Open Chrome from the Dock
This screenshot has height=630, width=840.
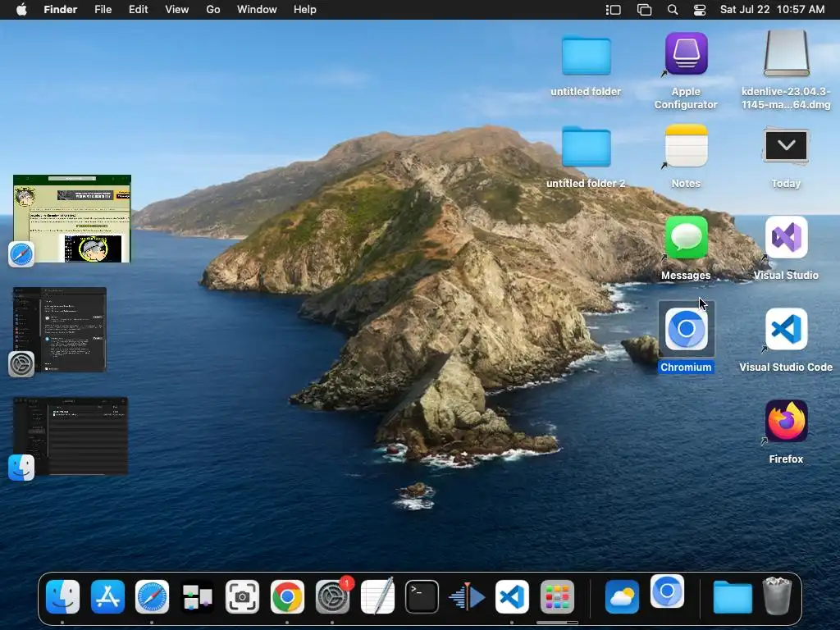[x=287, y=597]
